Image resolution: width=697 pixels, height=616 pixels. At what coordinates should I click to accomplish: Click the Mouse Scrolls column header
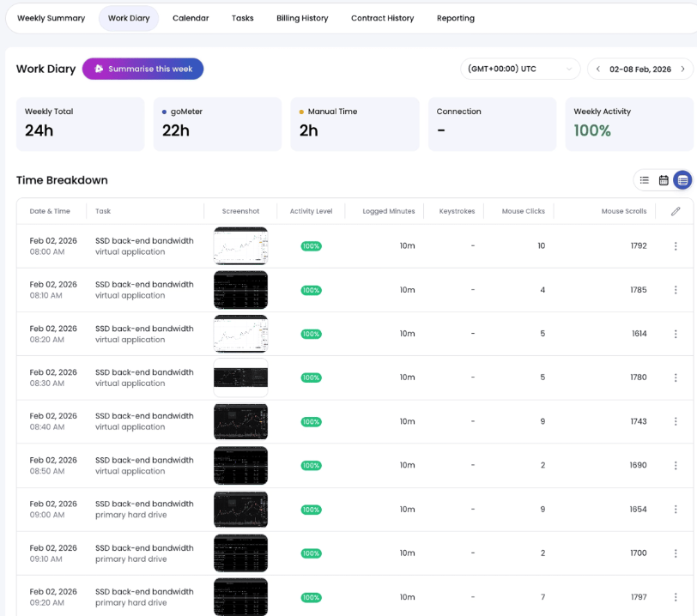coord(623,211)
